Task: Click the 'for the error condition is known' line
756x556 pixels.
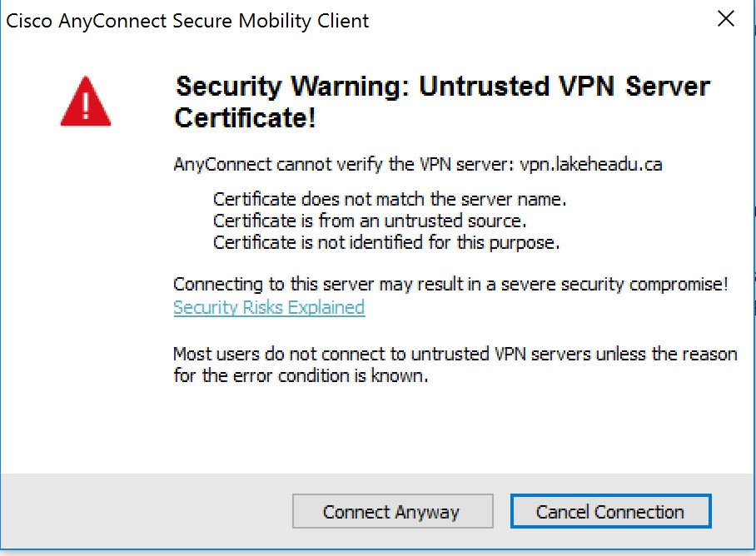Action: coord(300,375)
